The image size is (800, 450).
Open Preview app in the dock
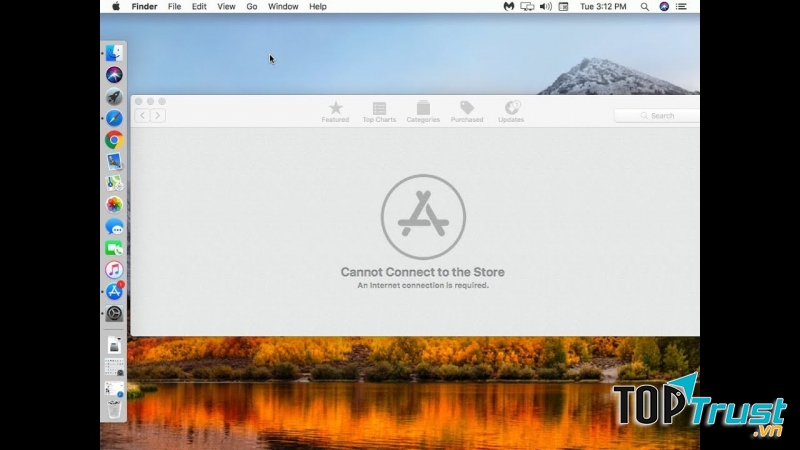(114, 162)
